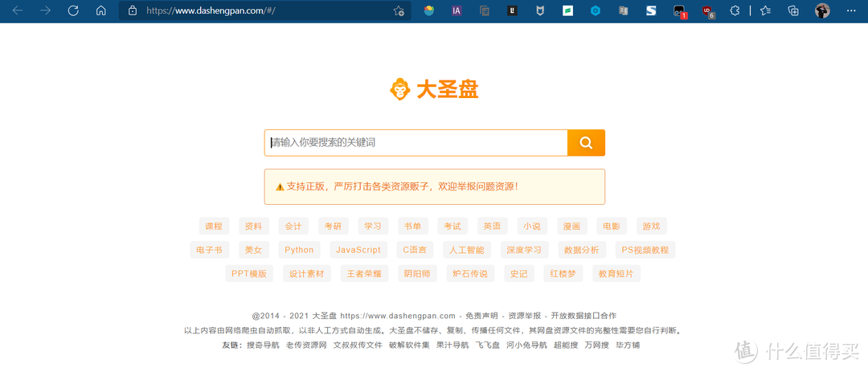Search by the 电子书 tag
Image resolution: width=868 pixels, height=372 pixels.
point(209,250)
